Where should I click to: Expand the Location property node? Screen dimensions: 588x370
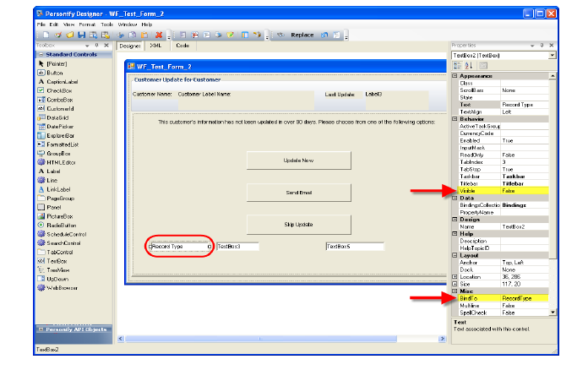click(x=455, y=276)
